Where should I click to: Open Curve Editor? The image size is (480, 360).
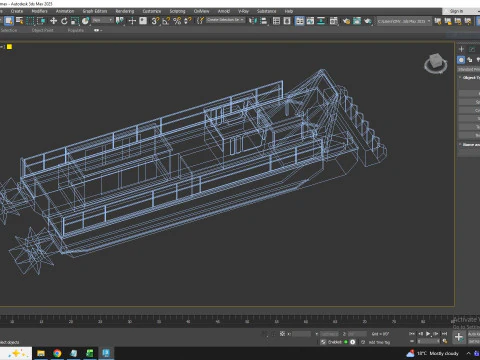(x=310, y=21)
